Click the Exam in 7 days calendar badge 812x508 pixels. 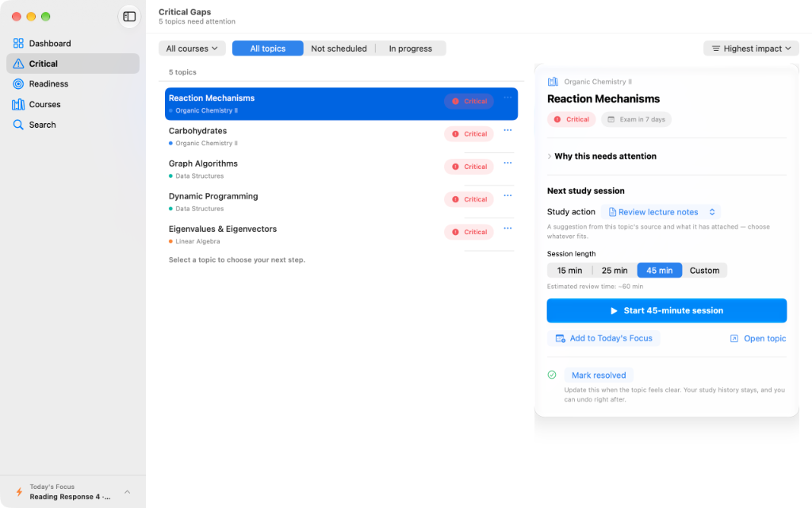637,119
